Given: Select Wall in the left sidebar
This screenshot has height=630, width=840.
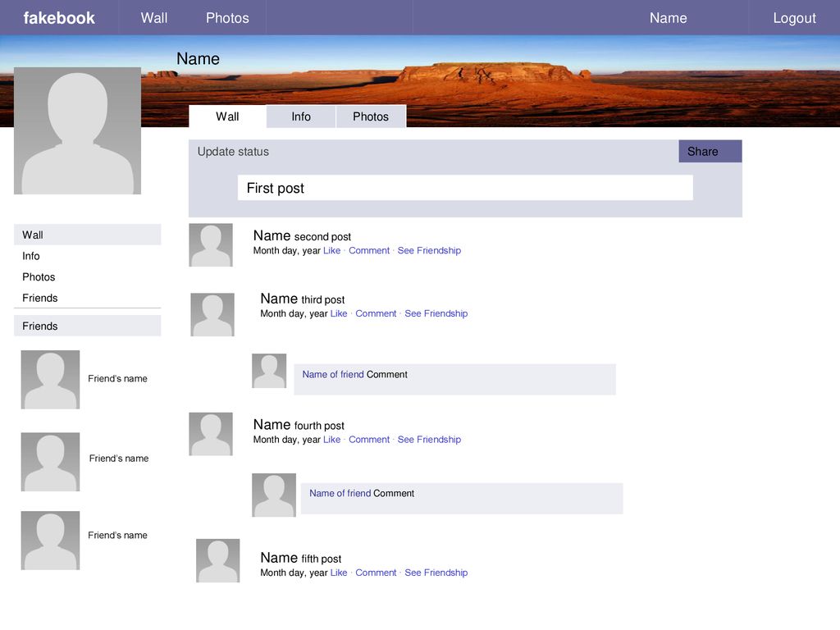Looking at the screenshot, I should click(87, 235).
